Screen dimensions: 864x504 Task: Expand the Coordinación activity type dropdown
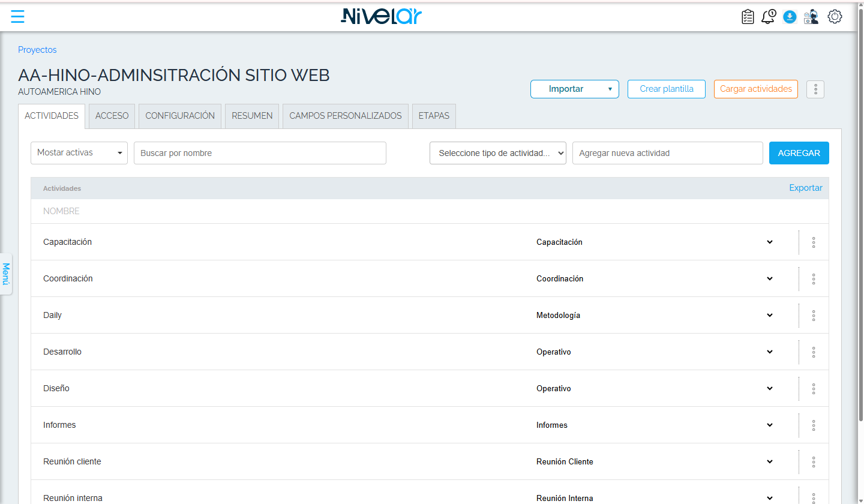pyautogui.click(x=655, y=279)
